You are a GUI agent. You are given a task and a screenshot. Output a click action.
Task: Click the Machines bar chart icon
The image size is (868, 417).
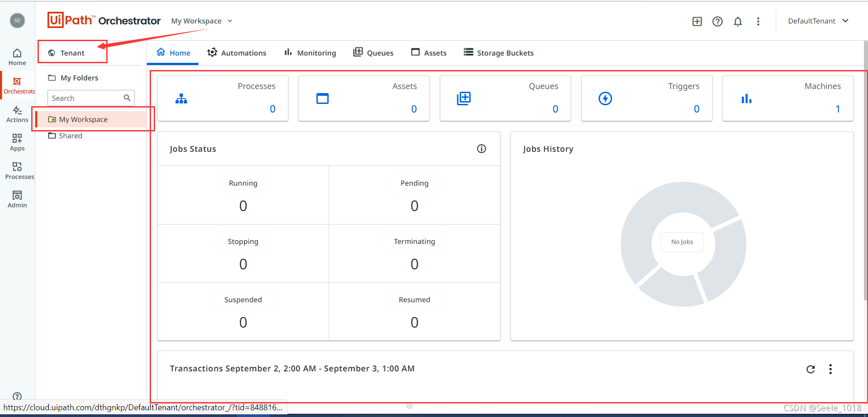(x=746, y=98)
